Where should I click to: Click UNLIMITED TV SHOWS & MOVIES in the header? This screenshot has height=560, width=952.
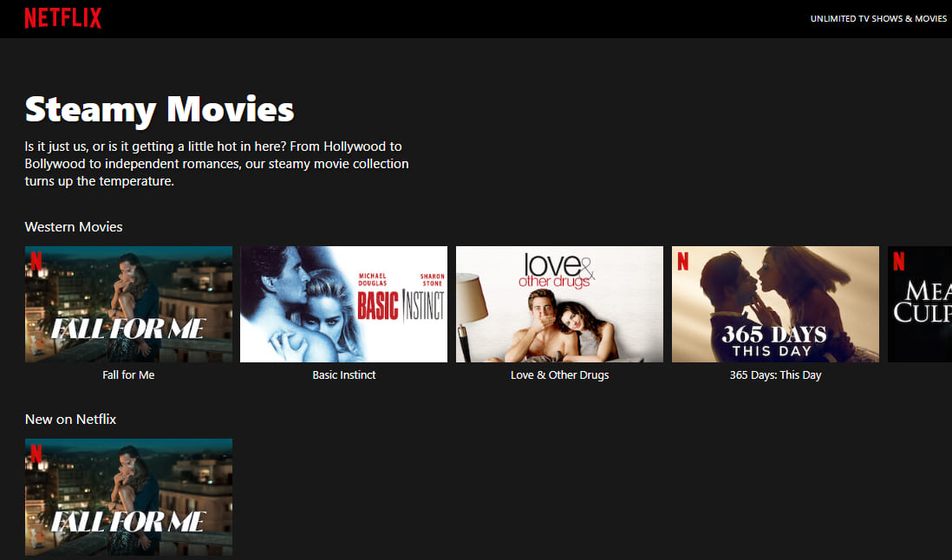click(x=878, y=17)
